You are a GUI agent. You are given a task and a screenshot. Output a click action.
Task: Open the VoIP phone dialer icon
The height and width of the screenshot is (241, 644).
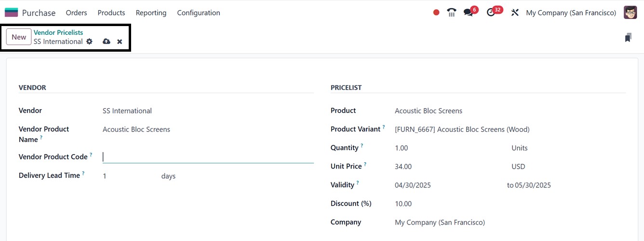tap(452, 13)
